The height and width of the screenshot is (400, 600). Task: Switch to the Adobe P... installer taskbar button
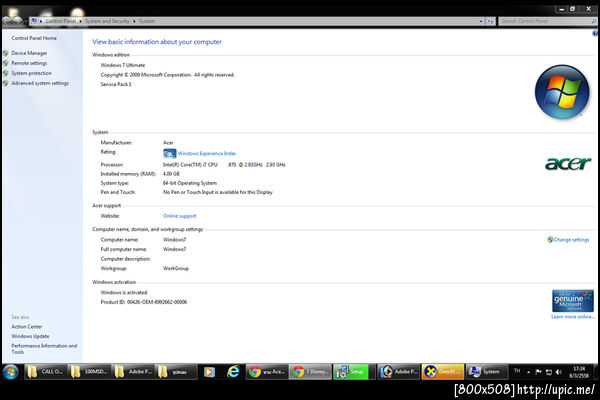[x=398, y=372]
